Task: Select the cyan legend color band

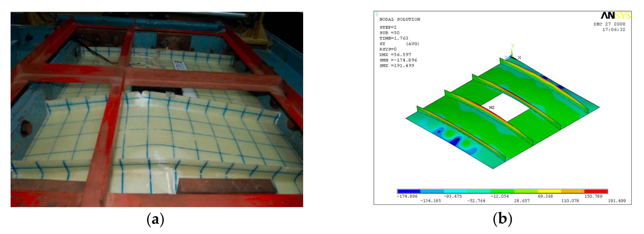Action: [455, 191]
